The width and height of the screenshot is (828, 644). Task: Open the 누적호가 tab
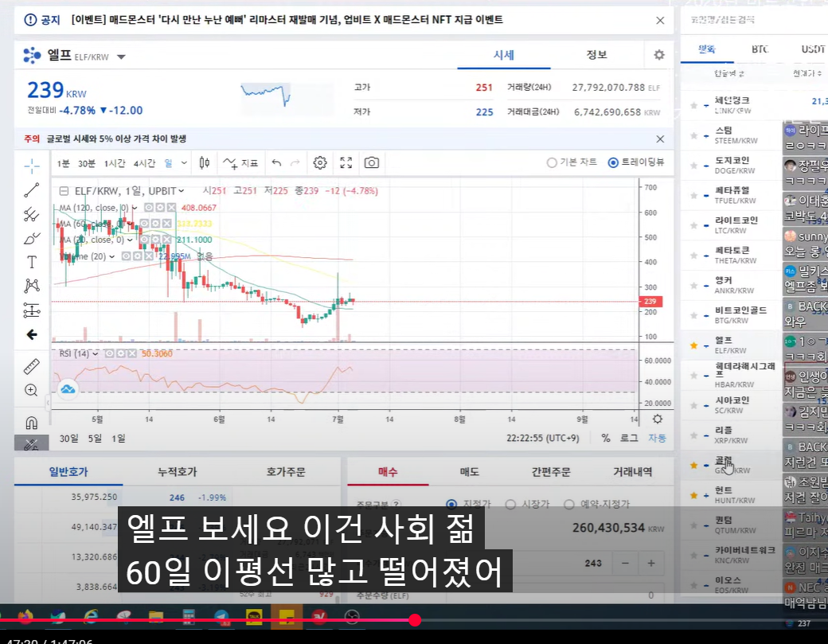(x=177, y=471)
